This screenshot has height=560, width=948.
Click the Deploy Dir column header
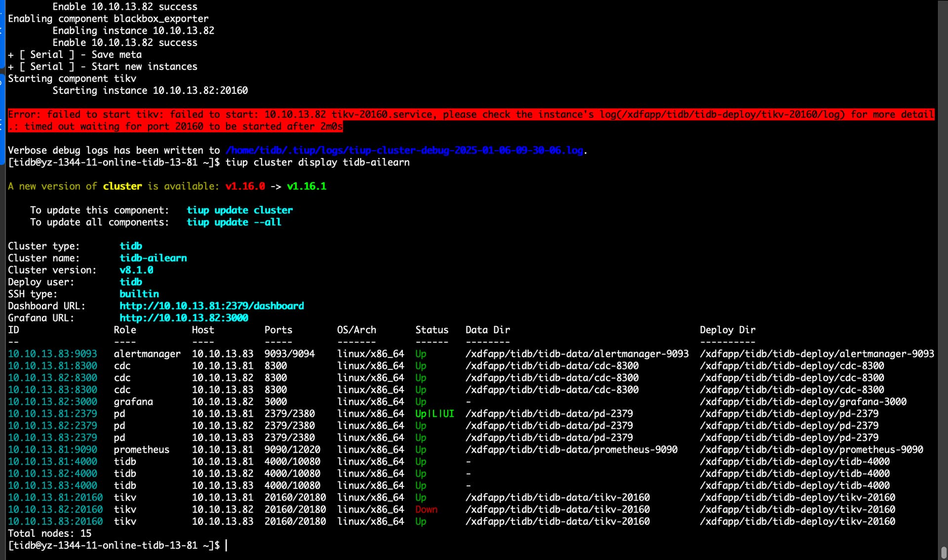click(727, 330)
